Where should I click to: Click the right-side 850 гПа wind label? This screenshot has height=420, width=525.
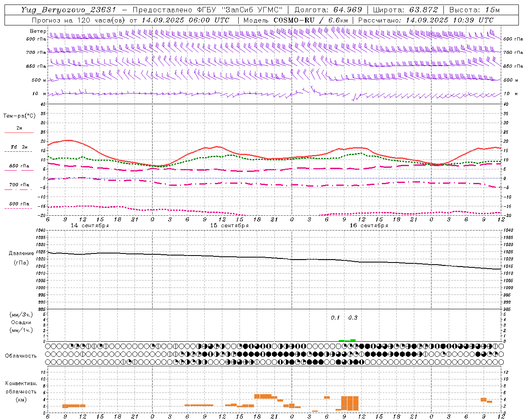pos(513,66)
